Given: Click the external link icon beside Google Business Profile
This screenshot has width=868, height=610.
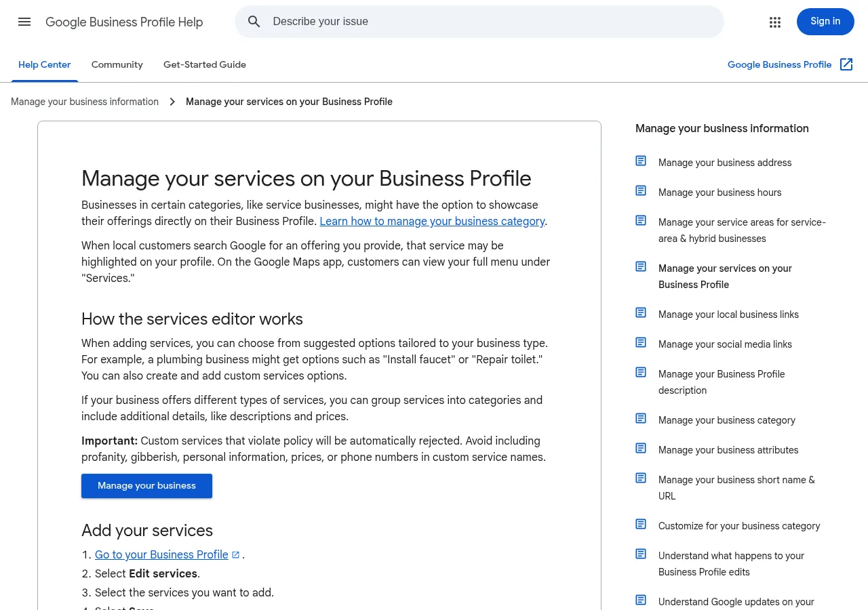Looking at the screenshot, I should pyautogui.click(x=846, y=64).
